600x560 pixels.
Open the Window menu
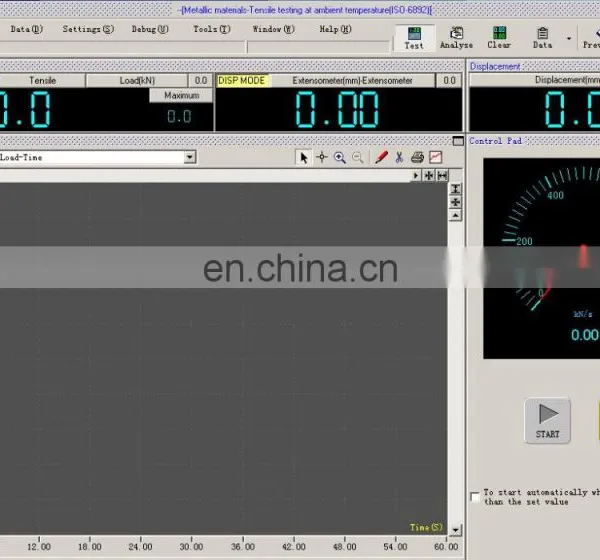(274, 29)
